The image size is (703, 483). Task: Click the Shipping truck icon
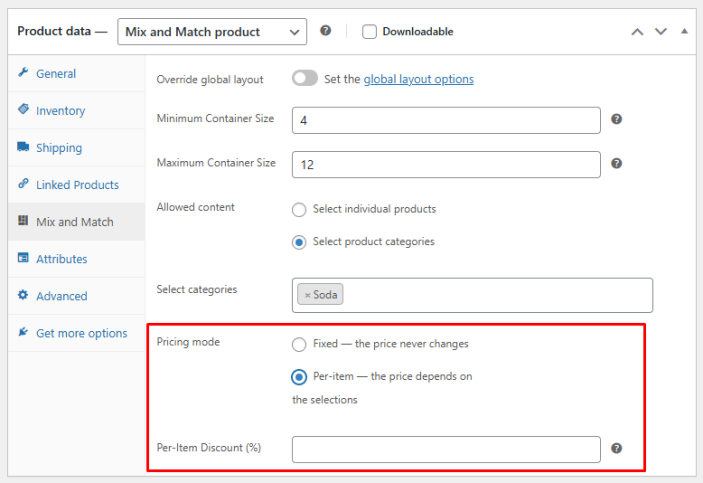point(23,147)
